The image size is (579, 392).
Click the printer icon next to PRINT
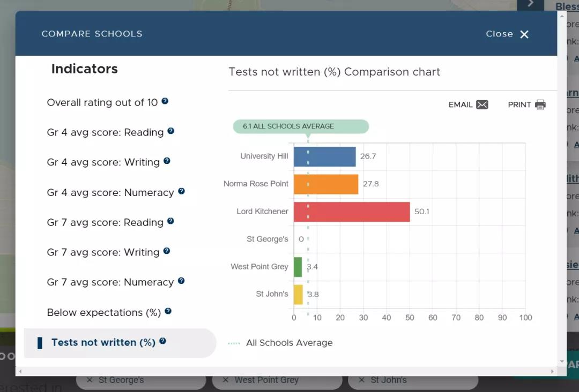pos(540,105)
